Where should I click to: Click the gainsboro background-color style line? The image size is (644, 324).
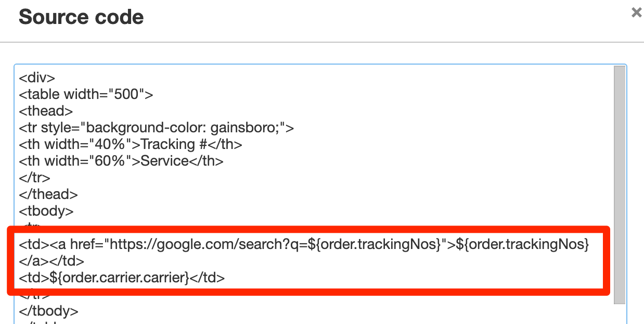(x=156, y=127)
